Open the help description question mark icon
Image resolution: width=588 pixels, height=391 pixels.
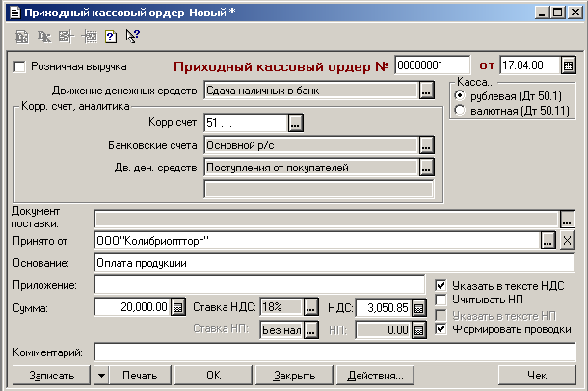pyautogui.click(x=111, y=37)
